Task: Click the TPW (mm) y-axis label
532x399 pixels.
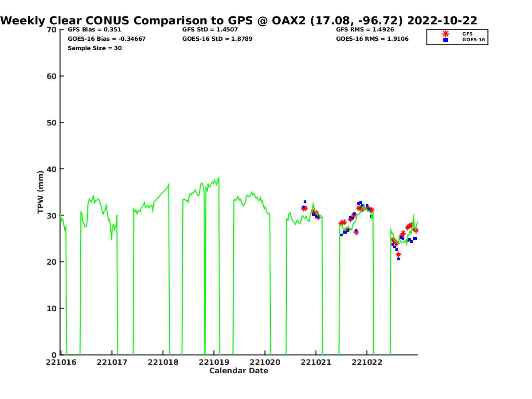Action: (41, 192)
